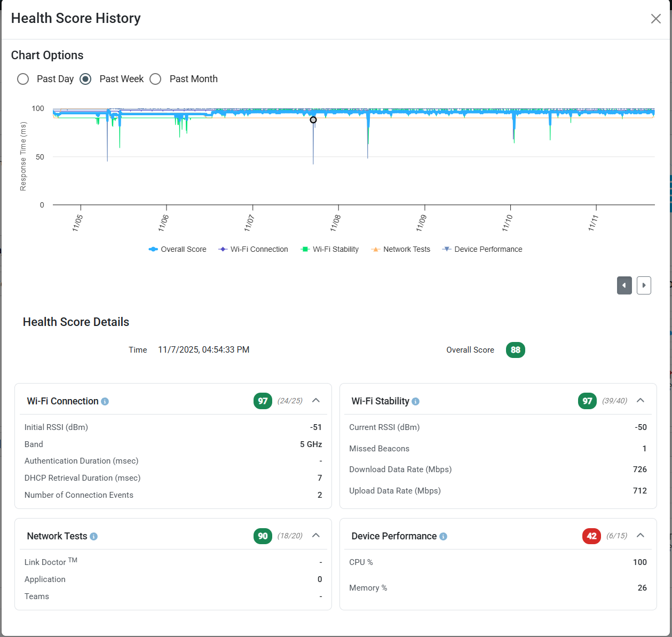
Task: Select the Past Day radio option
Action: [x=23, y=79]
